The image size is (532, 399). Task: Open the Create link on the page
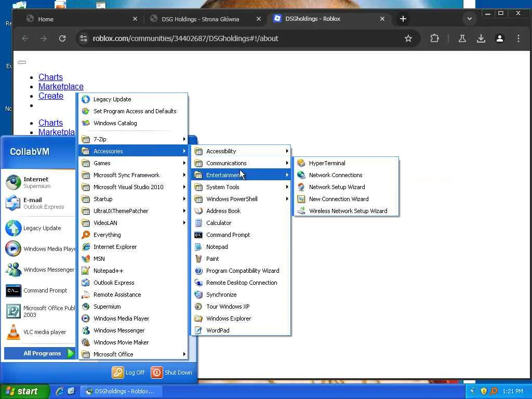51,96
